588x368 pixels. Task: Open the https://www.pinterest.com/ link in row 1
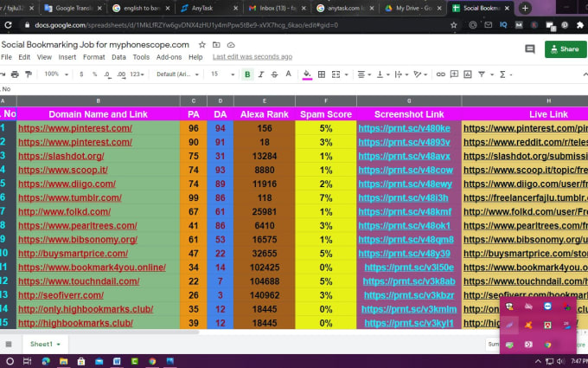[x=75, y=128]
